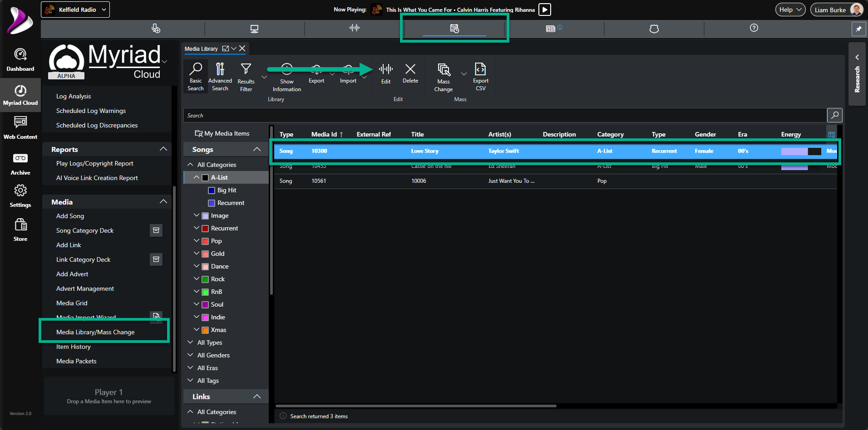Click the microphone add tab icon
The width and height of the screenshot is (868, 430).
point(156,29)
